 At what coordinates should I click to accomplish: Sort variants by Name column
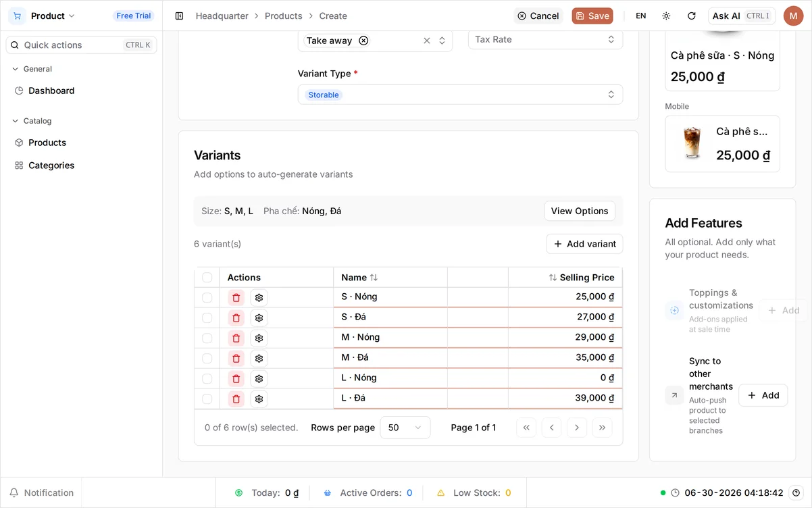[359, 278]
